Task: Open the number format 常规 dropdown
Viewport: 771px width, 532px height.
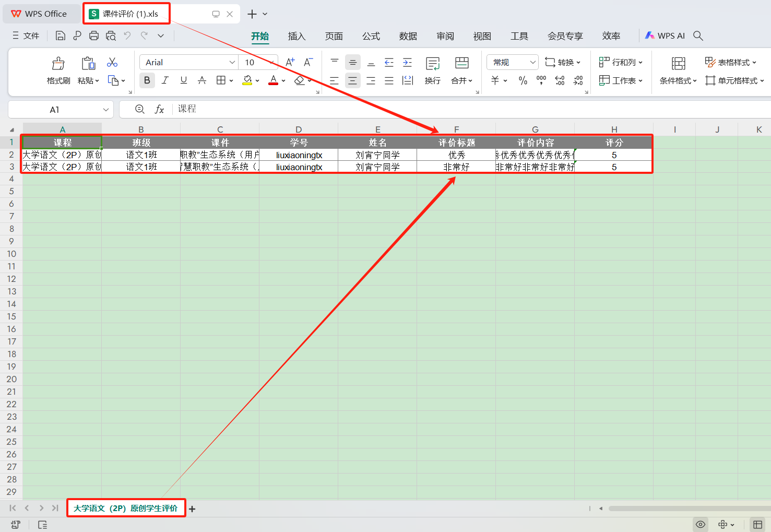Action: click(x=532, y=62)
